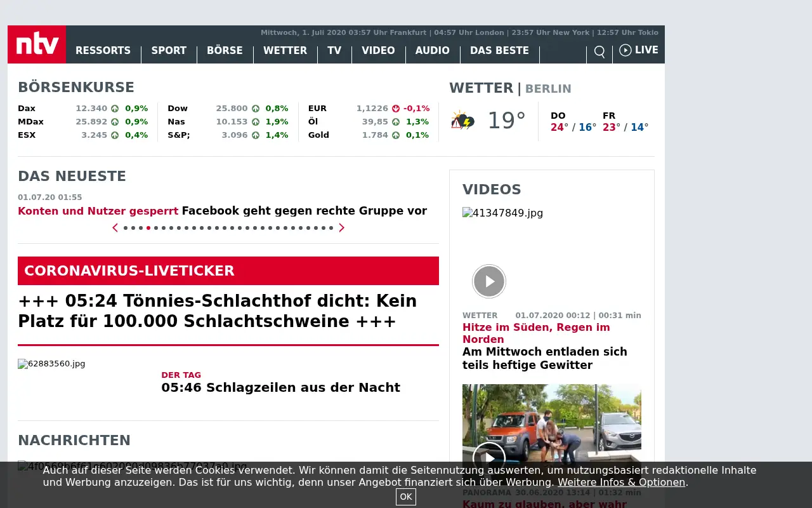Play the weather video 'Hitze im Süden'
Viewport: 812px width, 508px height.
pos(489,281)
